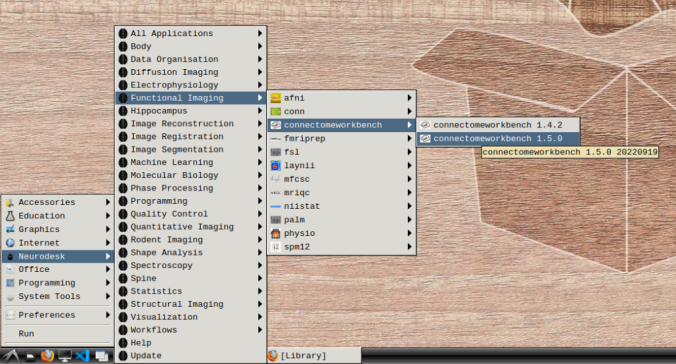Expand the All Applications submenu arrow
676x364 pixels.
[260, 33]
